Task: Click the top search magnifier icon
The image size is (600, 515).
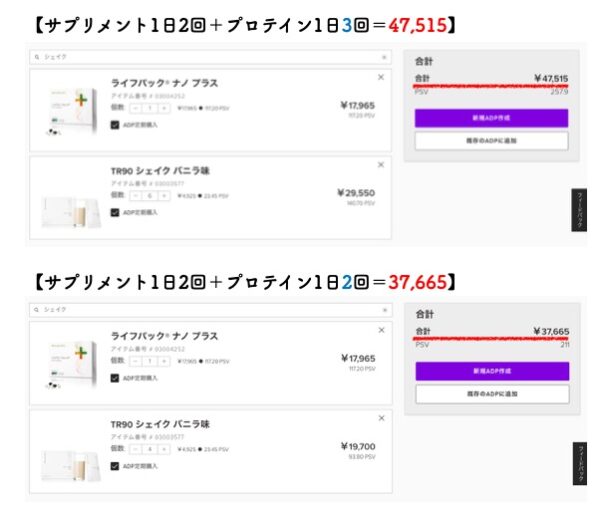Action: (x=37, y=57)
